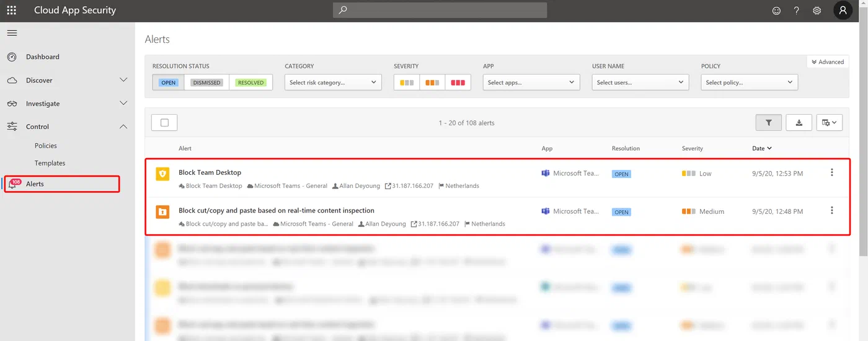Open the feedback smiley icon
Screen dimensions: 868x341
pyautogui.click(x=776, y=11)
